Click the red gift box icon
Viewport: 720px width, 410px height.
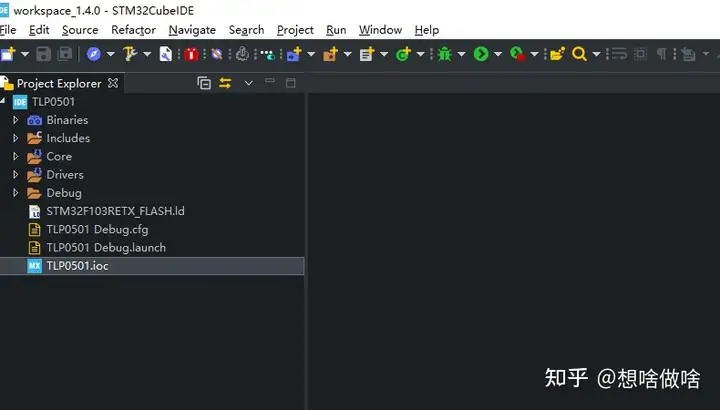(x=191, y=54)
